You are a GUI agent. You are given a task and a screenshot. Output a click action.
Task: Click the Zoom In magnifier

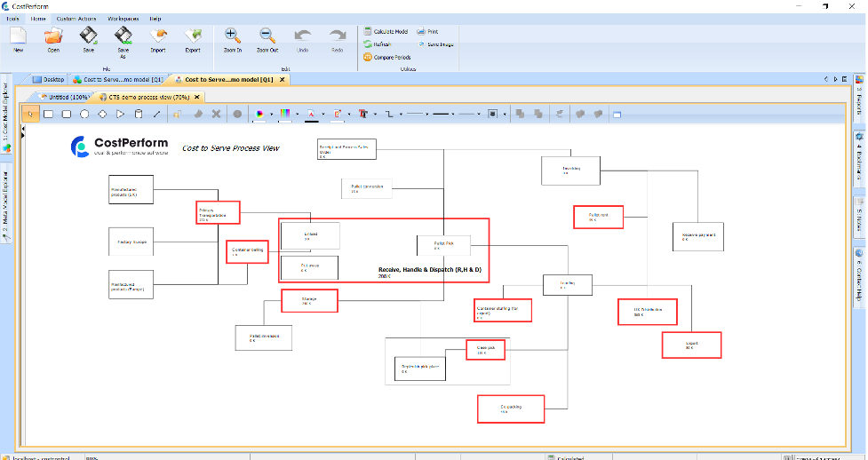(233, 36)
